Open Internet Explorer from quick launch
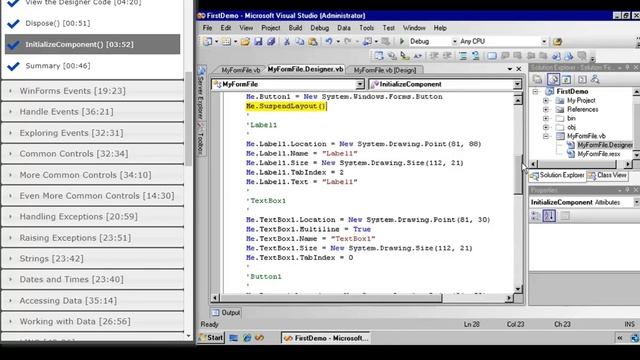The height and width of the screenshot is (360, 640). pos(247,338)
